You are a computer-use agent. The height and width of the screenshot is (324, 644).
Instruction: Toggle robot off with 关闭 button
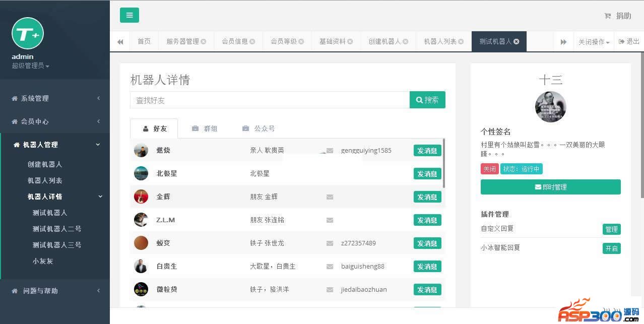[x=489, y=169]
